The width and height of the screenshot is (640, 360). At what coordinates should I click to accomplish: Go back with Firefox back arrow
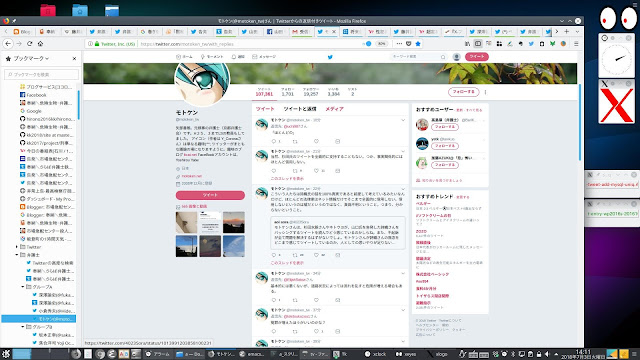[x=8, y=44]
